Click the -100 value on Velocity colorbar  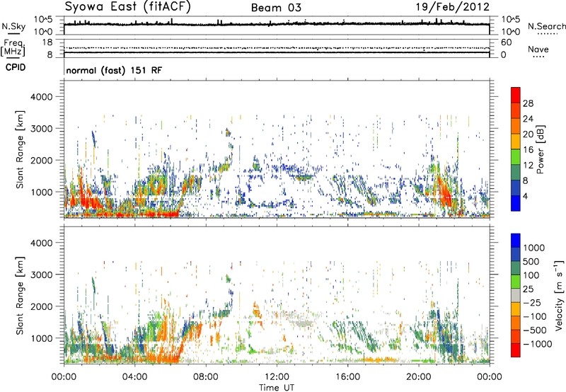coord(535,316)
